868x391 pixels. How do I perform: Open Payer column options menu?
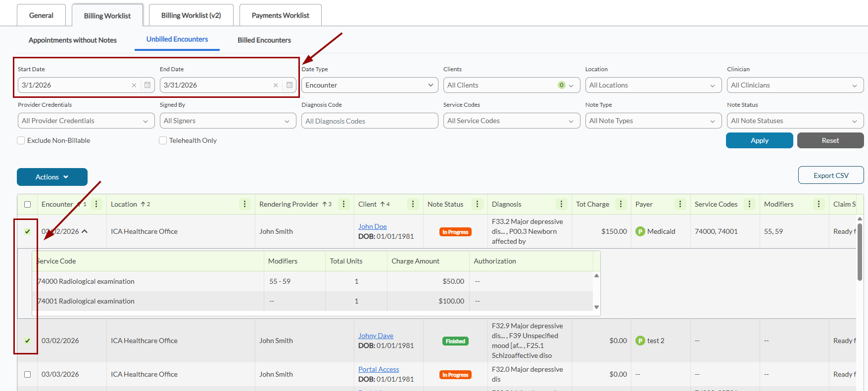tap(680, 204)
